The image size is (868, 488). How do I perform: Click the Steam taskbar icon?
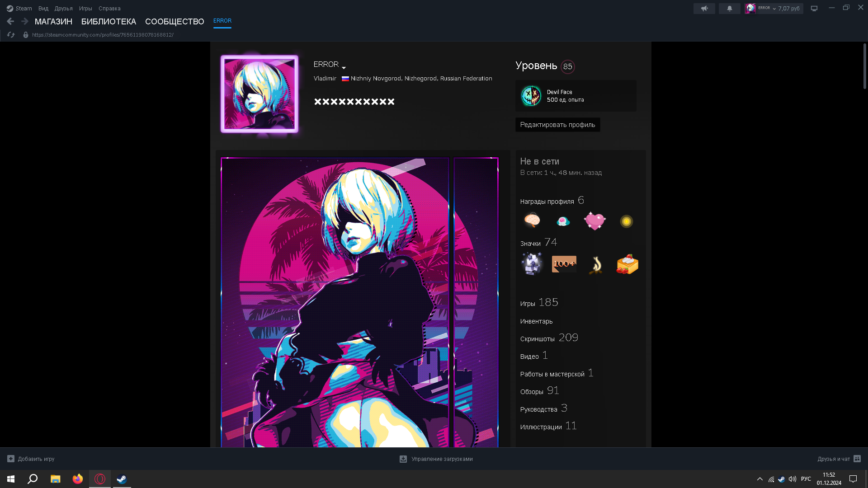(x=122, y=479)
